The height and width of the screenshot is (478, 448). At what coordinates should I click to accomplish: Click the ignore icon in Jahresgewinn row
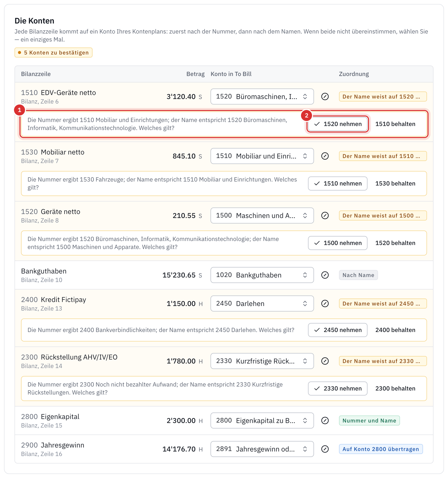pyautogui.click(x=325, y=449)
